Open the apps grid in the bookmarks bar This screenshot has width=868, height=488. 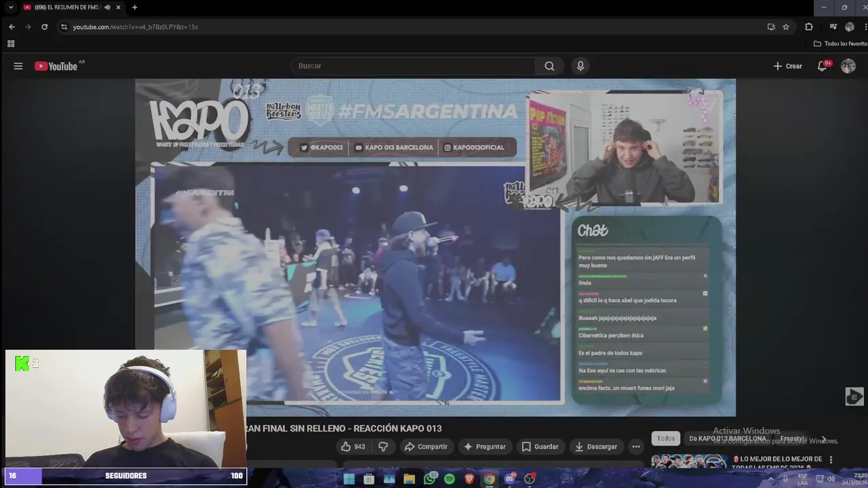point(11,43)
